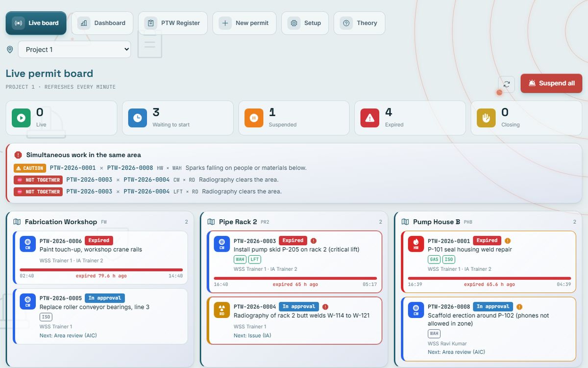
Task: Click the location pin icon beside Project 1
Action: 10,50
